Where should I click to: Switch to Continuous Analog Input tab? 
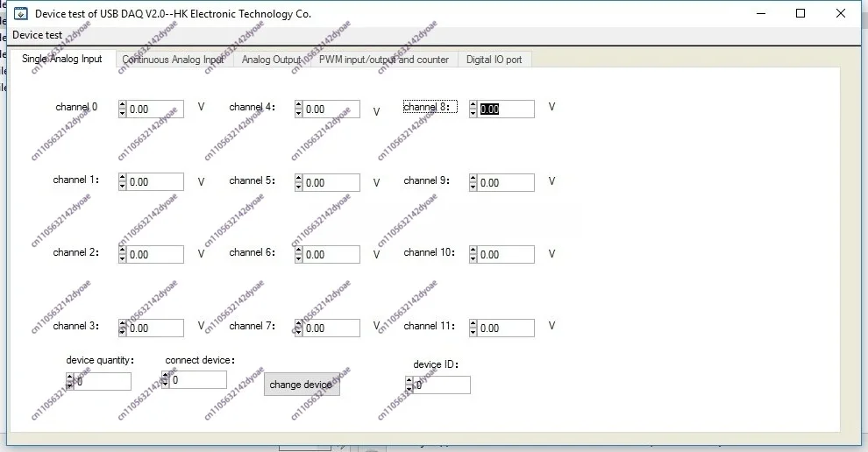click(x=174, y=60)
